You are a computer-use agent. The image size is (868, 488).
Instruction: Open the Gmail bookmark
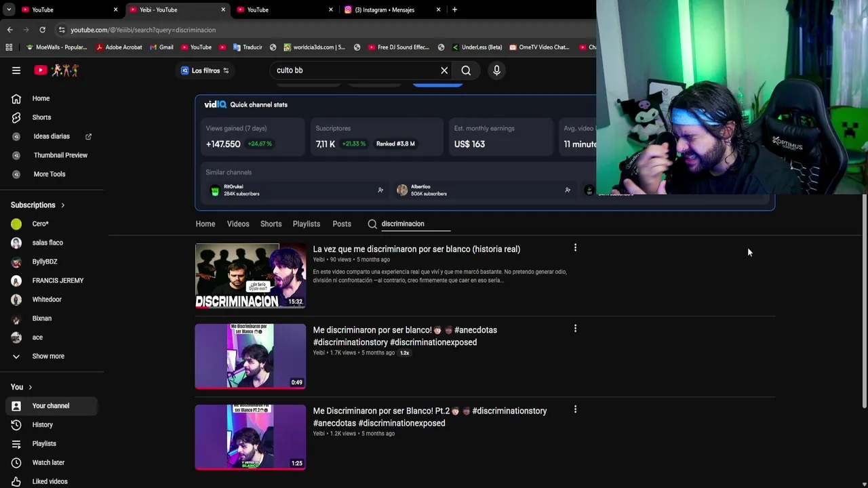tap(161, 47)
